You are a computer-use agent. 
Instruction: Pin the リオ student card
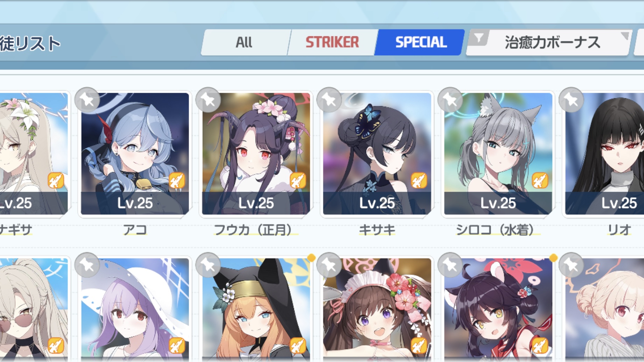[x=571, y=100]
